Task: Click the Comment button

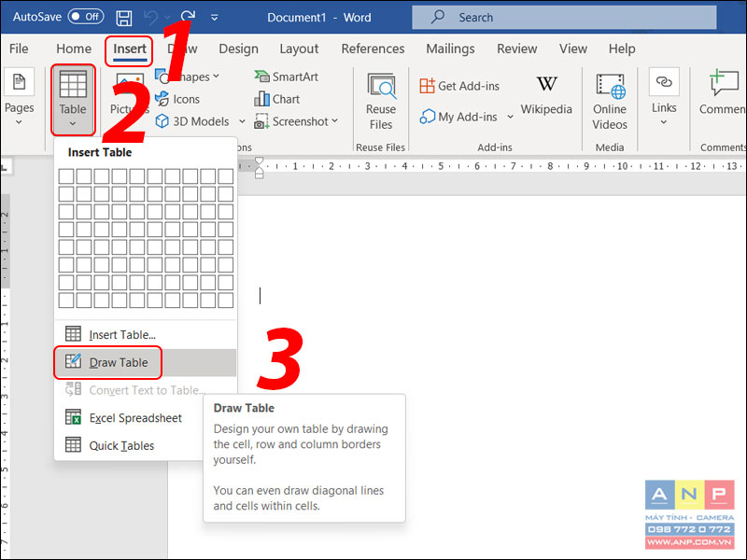Action: (x=722, y=92)
